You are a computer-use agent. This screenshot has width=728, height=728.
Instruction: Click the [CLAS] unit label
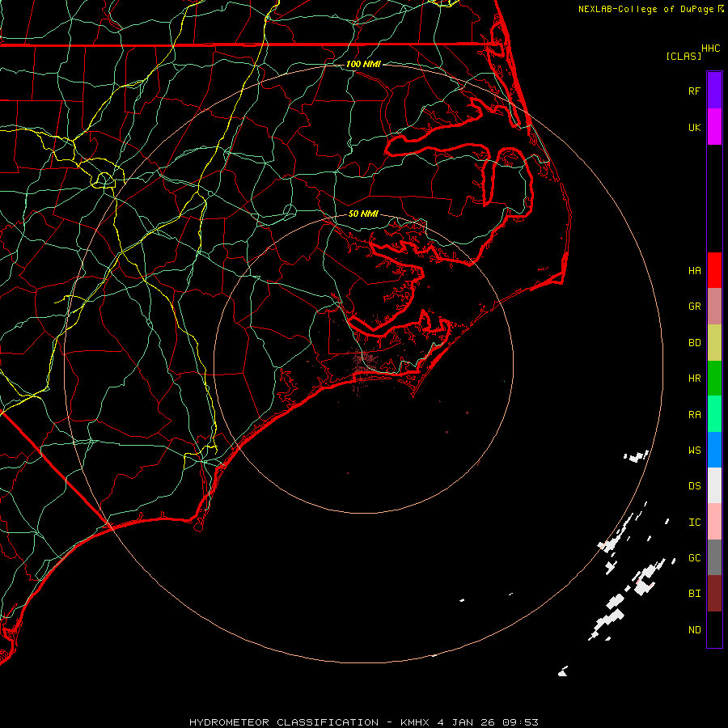pyautogui.click(x=684, y=56)
